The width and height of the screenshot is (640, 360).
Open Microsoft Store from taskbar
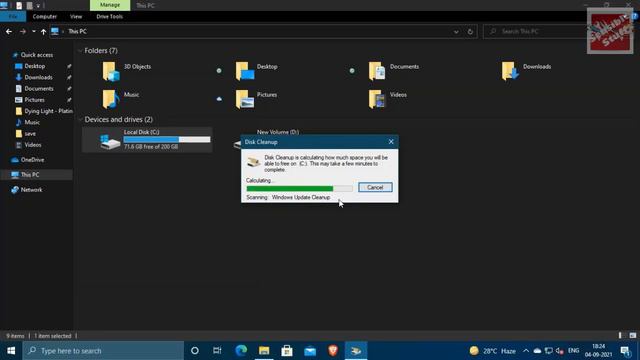coord(287,351)
